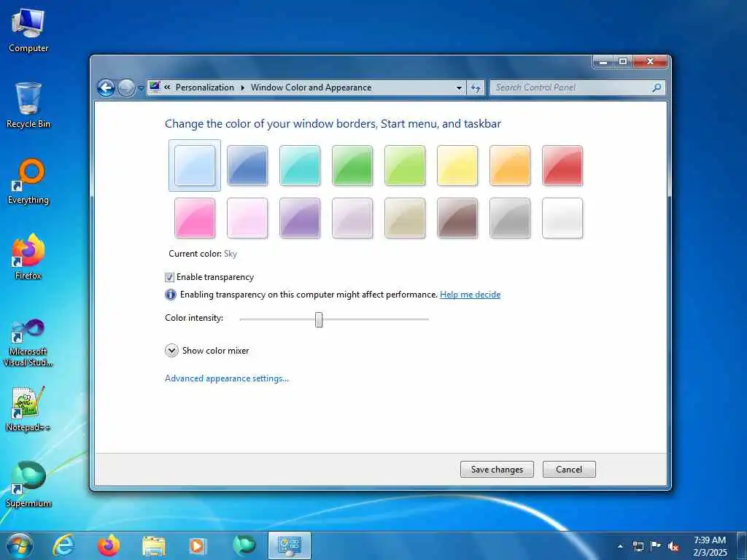747x560 pixels.
Task: Open Advanced appearance settings link
Action: pos(227,378)
